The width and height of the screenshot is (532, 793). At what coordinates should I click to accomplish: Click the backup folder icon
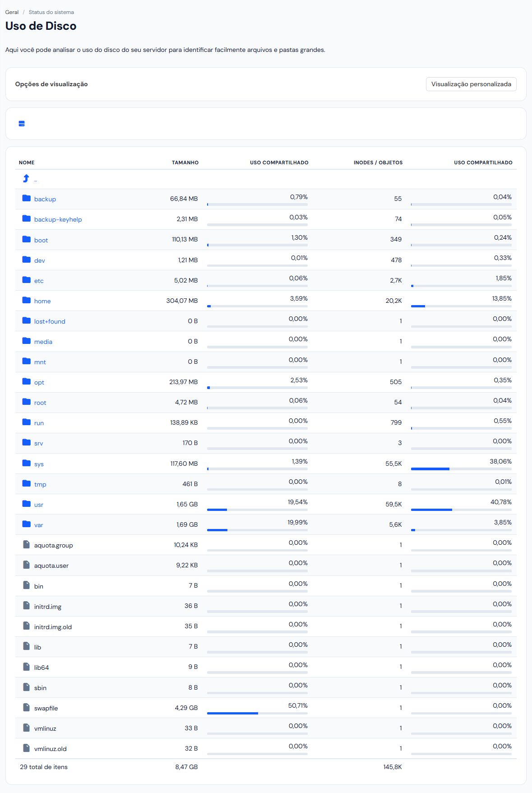click(x=27, y=198)
